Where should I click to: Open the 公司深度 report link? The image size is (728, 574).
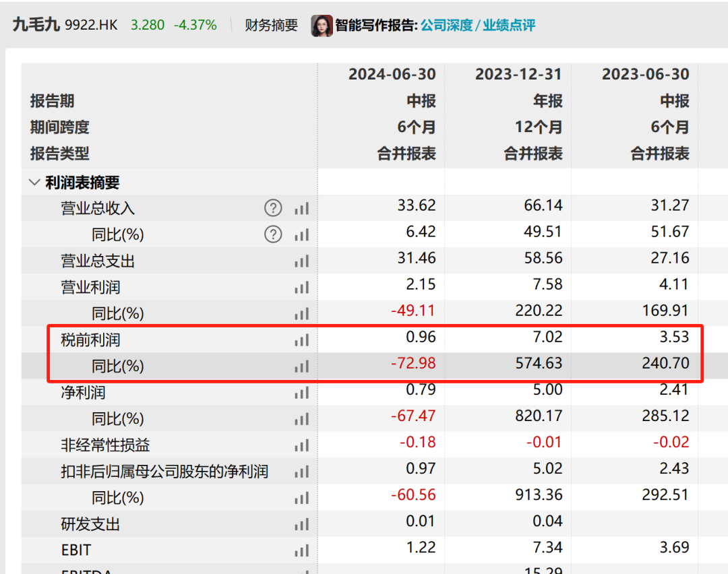point(446,26)
